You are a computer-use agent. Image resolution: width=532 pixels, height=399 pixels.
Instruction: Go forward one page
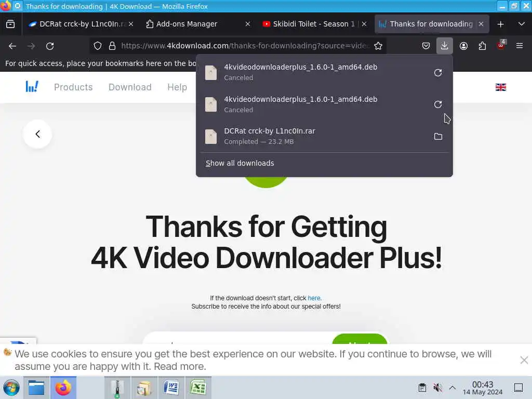point(31,46)
